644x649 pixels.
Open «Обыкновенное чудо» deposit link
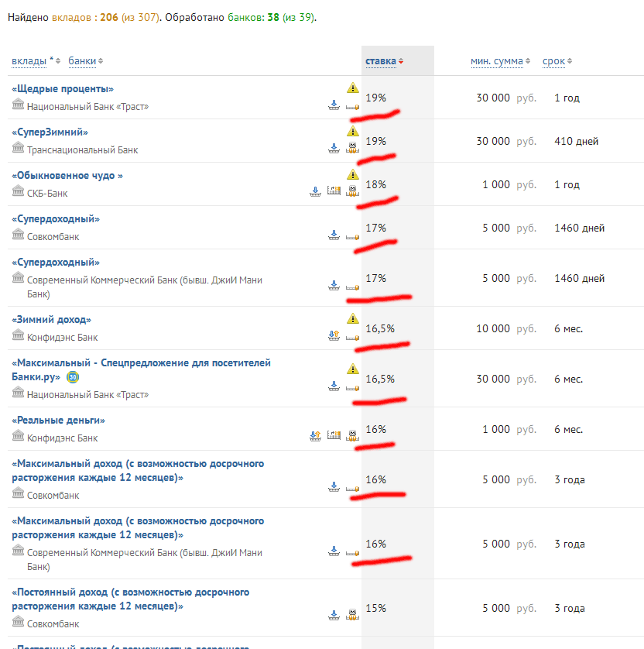tap(67, 176)
